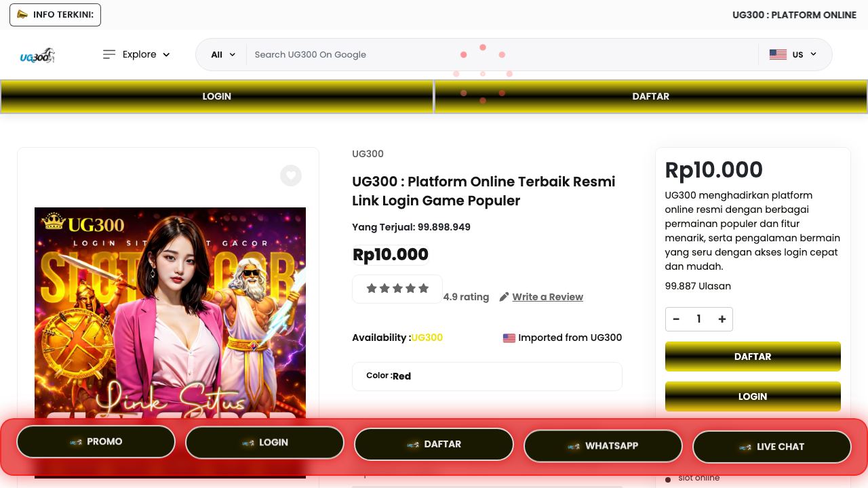Decrease quantity with the minus button

click(676, 319)
